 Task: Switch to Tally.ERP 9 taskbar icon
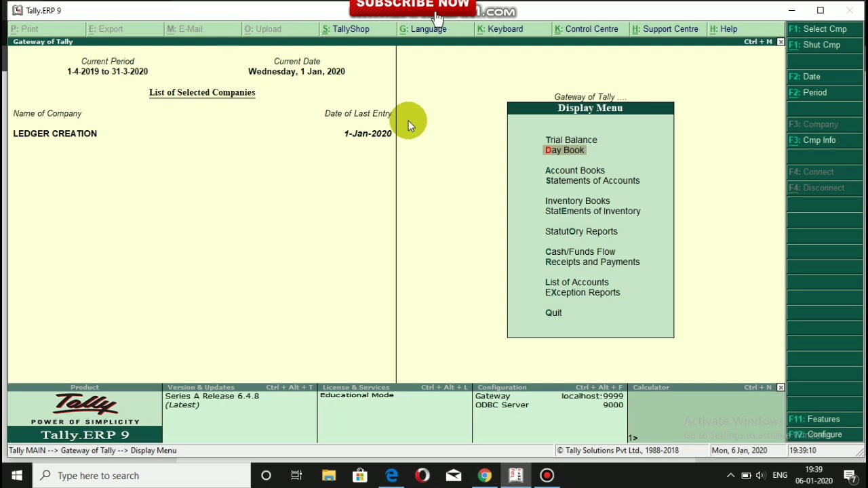click(515, 475)
